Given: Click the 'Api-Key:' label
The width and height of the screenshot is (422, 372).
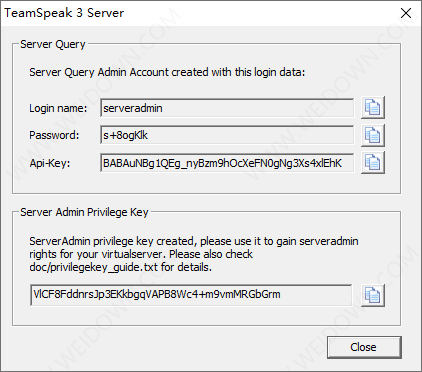Looking at the screenshot, I should [50, 163].
